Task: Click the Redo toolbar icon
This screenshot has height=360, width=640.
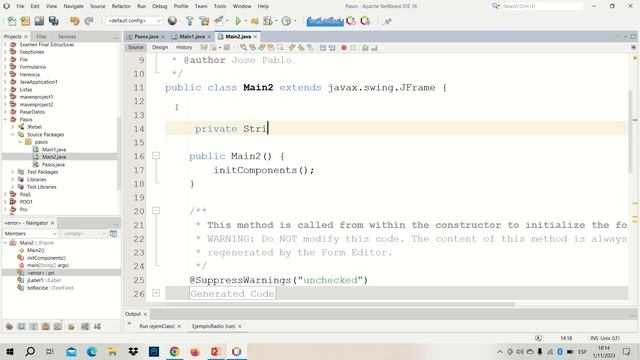Action: coord(89,21)
